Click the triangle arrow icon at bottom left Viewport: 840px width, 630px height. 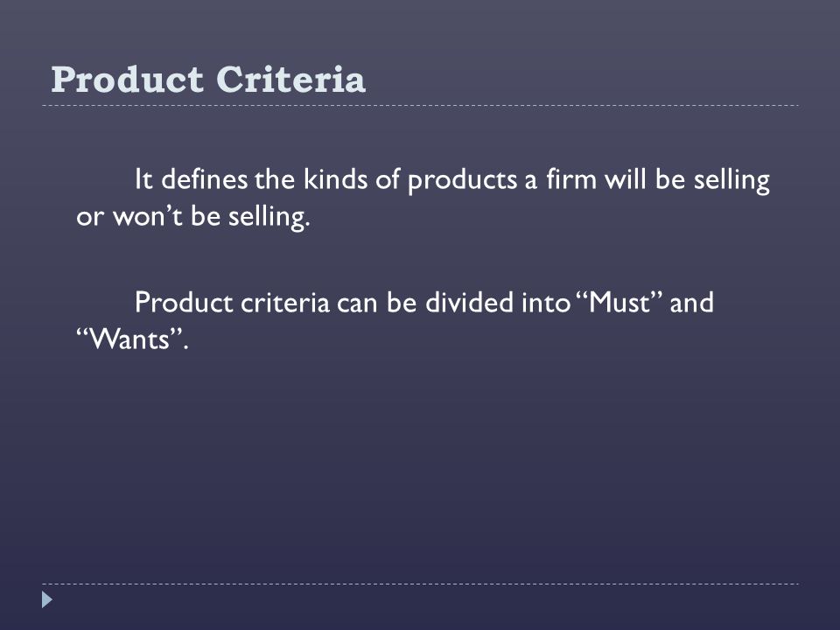coord(47,599)
